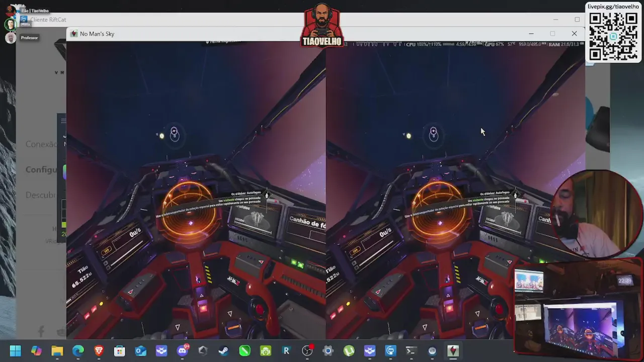Click the livepix QR code
644x362 pixels.
point(613,36)
